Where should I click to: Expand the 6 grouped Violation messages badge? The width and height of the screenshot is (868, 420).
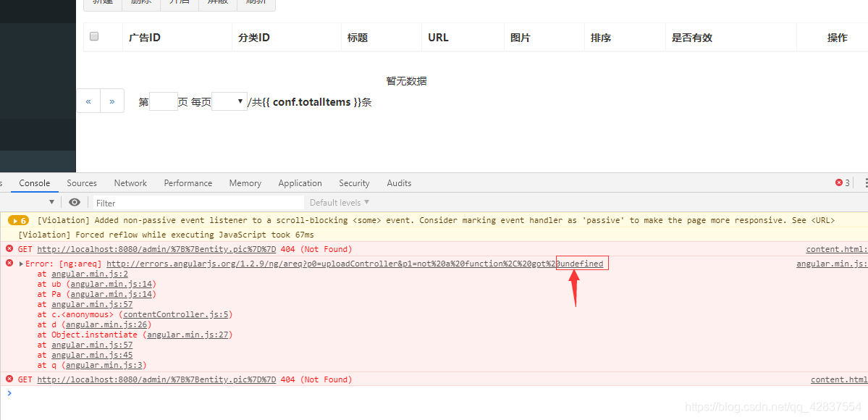[18, 220]
